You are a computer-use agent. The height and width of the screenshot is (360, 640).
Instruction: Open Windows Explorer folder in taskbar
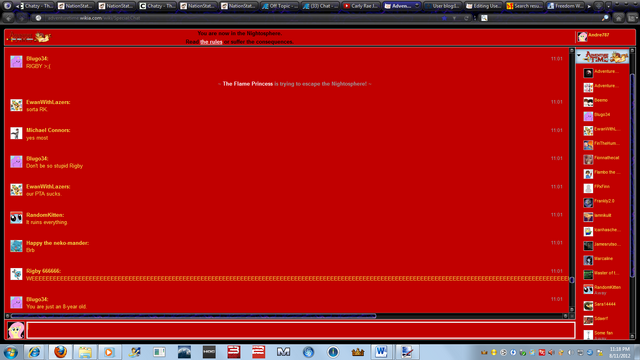point(85,352)
